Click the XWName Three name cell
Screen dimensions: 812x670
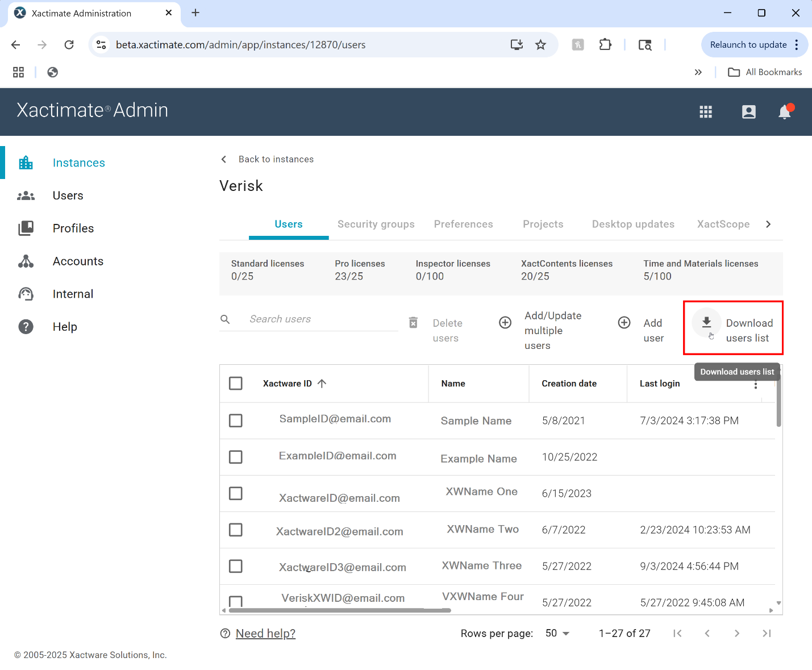[482, 565]
